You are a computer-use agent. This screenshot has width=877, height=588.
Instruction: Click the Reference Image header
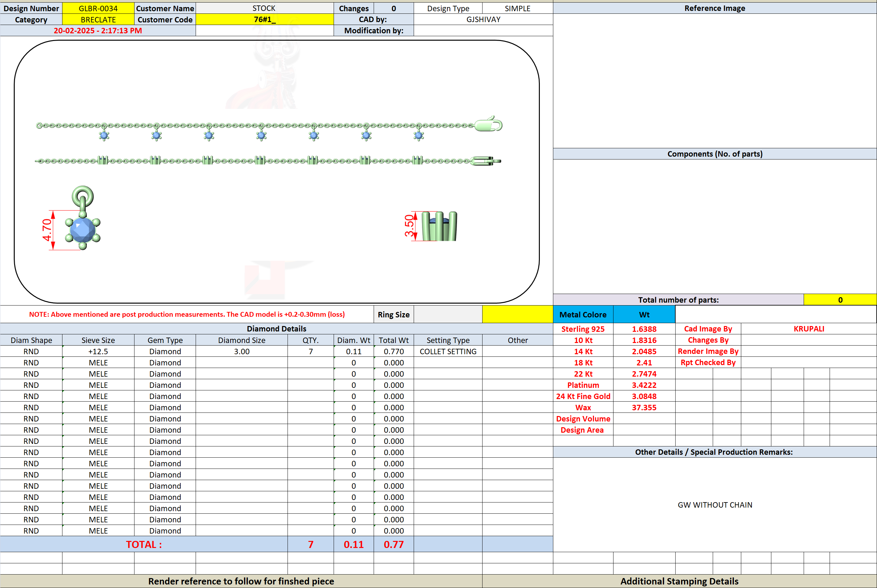[x=715, y=8]
